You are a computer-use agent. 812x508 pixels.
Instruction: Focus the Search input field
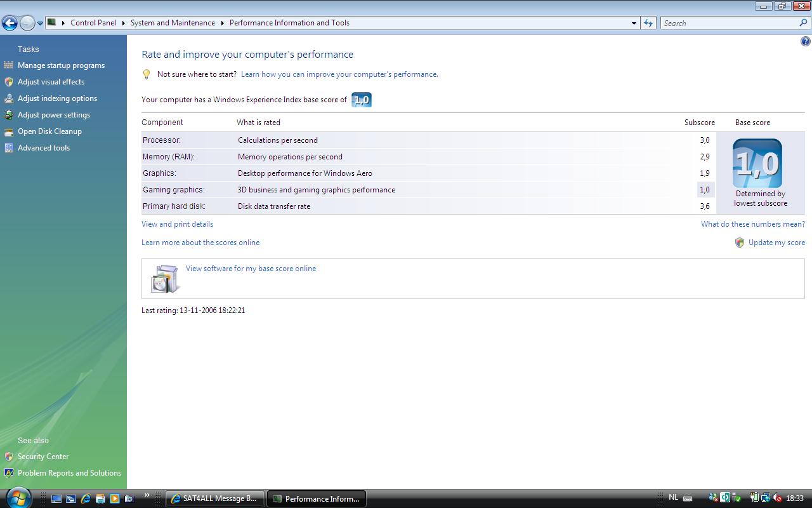coord(730,23)
